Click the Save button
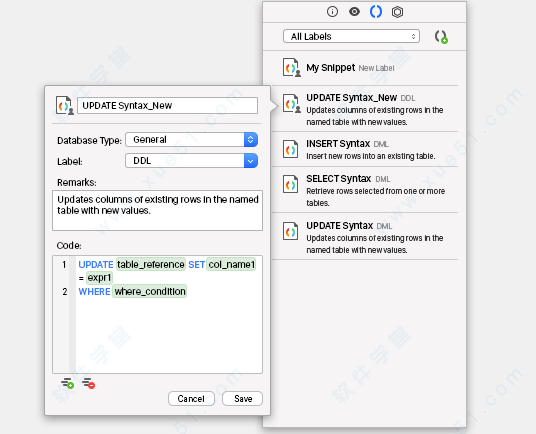This screenshot has width=536, height=434. click(x=242, y=398)
